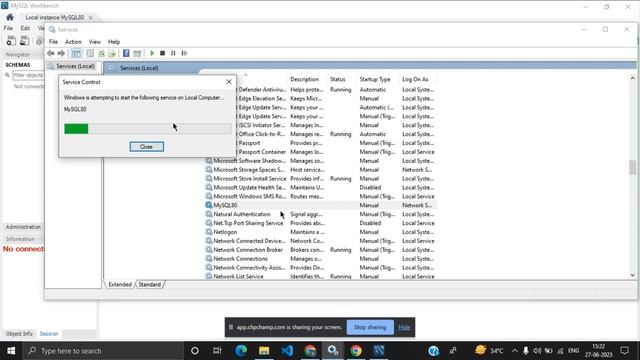This screenshot has height=360, width=640.
Task: Switch to the Extended tab
Action: click(120, 284)
